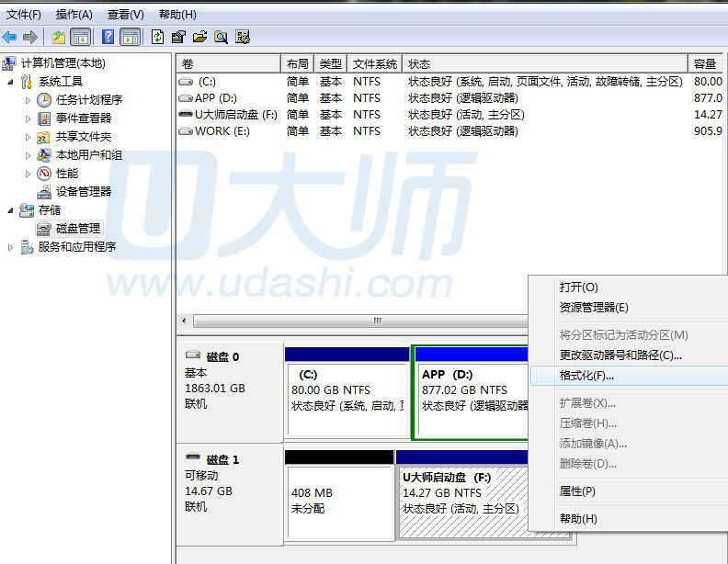Open the File (文件) menu
Viewport: 728px width, 564px height.
tap(23, 15)
